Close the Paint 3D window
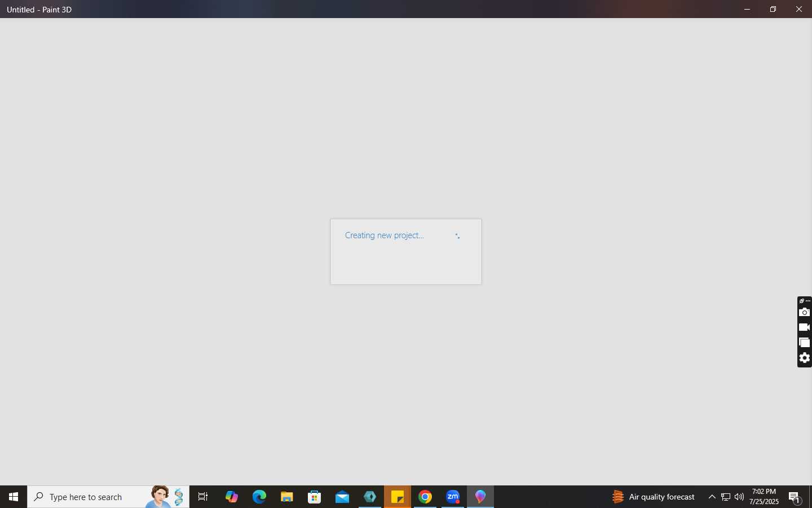This screenshot has height=508, width=812. [799, 9]
